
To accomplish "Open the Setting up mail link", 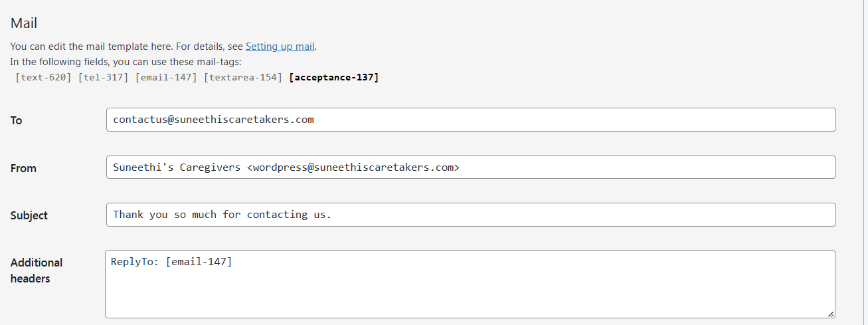I will pos(280,47).
